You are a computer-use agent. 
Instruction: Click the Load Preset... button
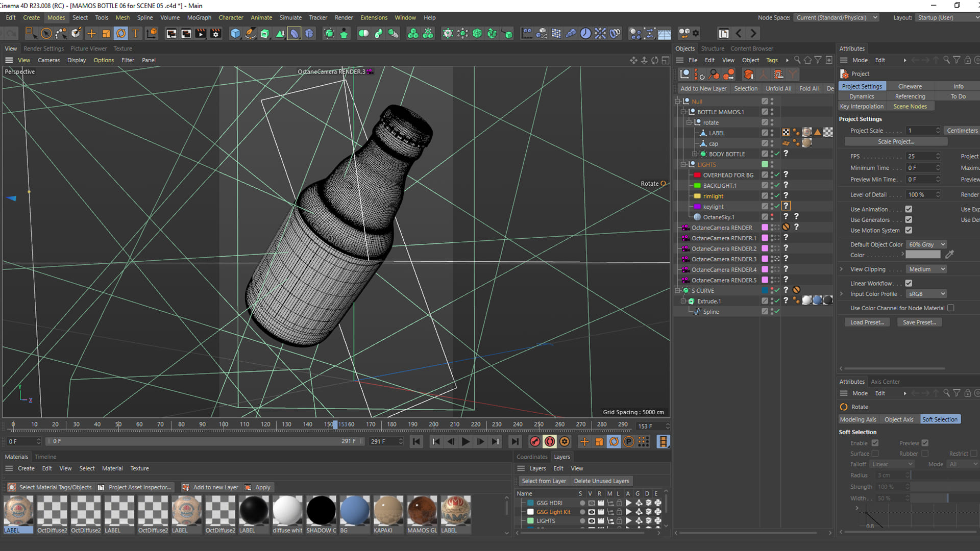(x=867, y=322)
